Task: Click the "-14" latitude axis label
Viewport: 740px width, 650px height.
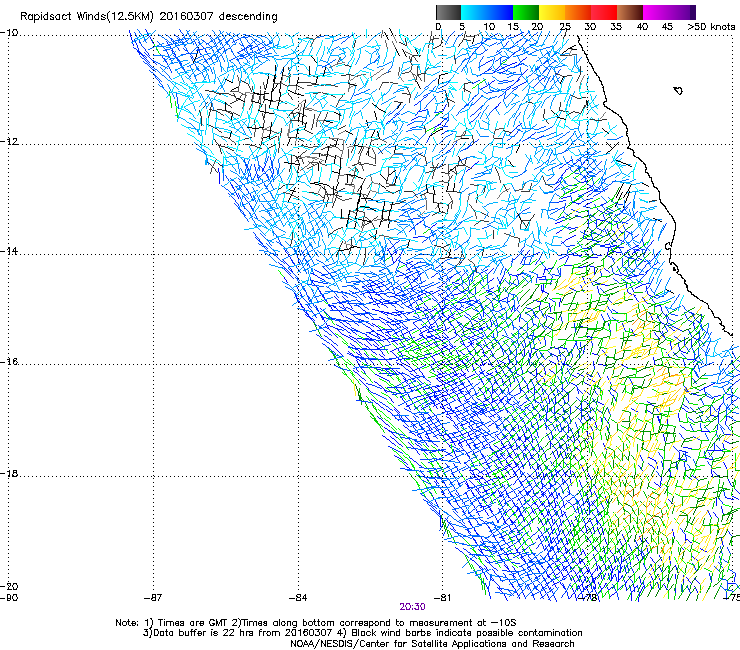Action: [9, 251]
